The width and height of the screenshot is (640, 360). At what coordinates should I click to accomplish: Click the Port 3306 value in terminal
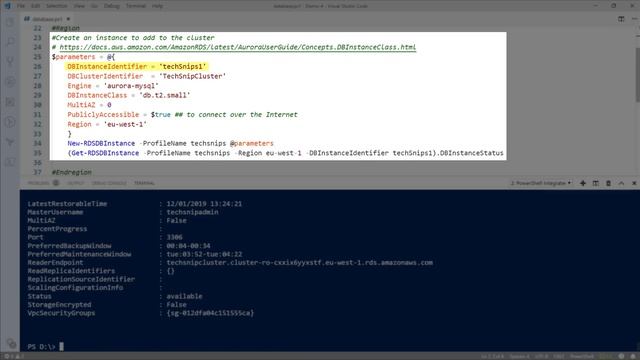click(x=174, y=238)
